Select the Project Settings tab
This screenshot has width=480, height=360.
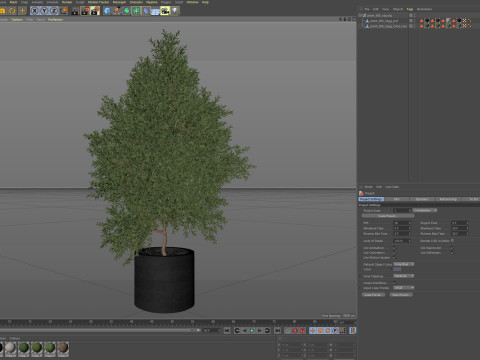pos(371,199)
